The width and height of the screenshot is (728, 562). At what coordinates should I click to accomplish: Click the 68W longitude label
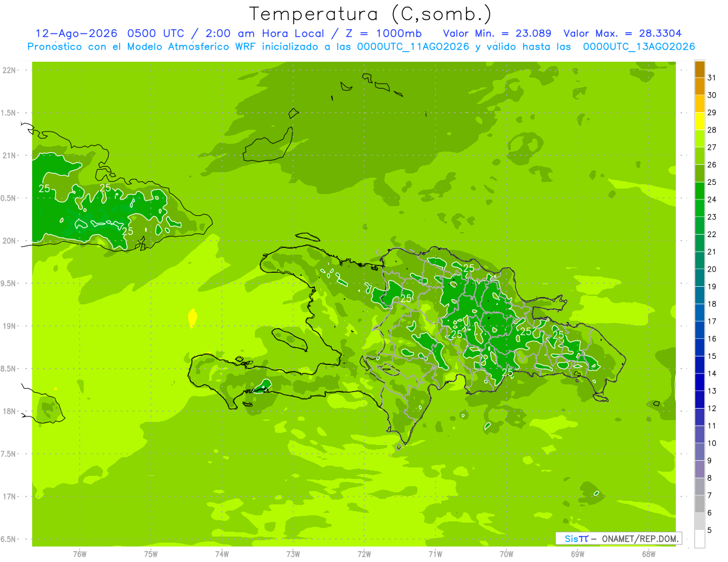coord(649,554)
